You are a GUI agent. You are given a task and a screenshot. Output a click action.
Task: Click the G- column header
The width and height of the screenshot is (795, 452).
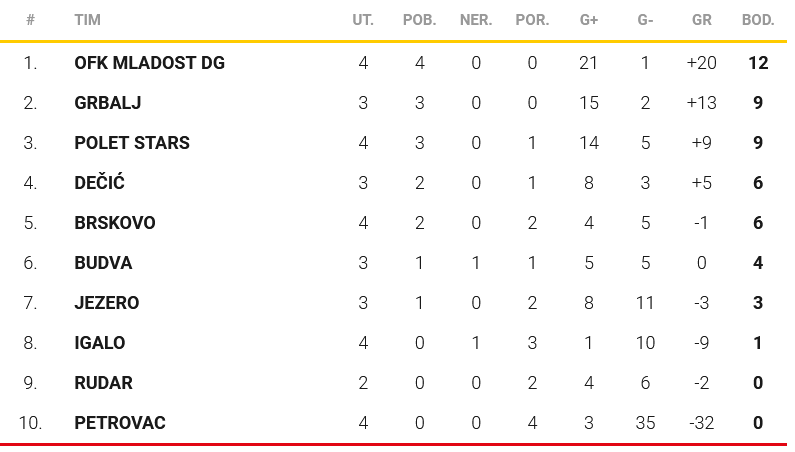pos(645,20)
